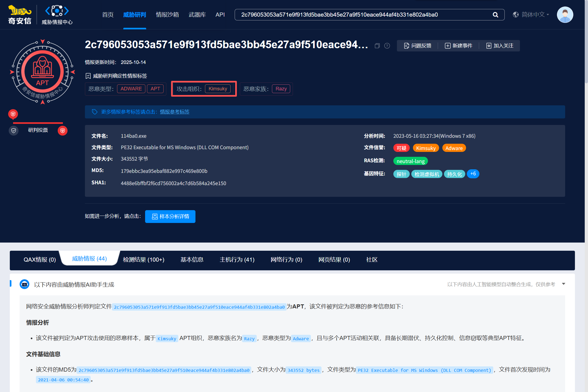Click the 样本分析详情 button
The height and width of the screenshot is (392, 588).
point(170,216)
